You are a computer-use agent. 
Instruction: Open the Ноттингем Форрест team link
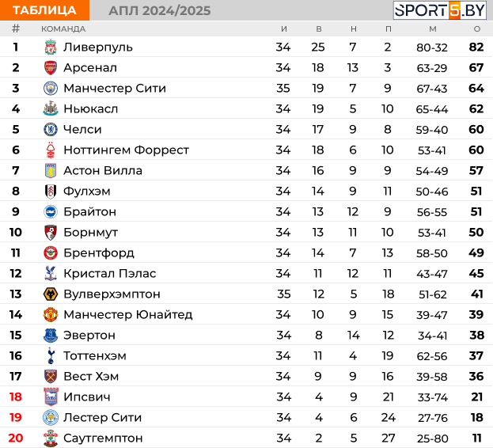coord(126,150)
